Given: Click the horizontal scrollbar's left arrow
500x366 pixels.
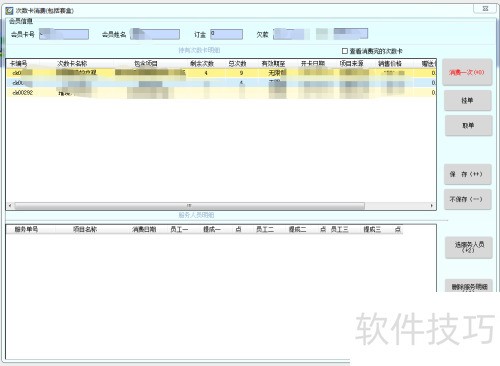Looking at the screenshot, I should tap(10, 206).
